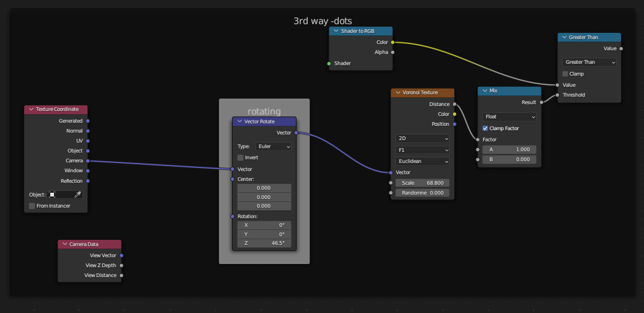The height and width of the screenshot is (313, 644).
Task: Click Vector Rotate input Vector socket
Action: pos(233,169)
